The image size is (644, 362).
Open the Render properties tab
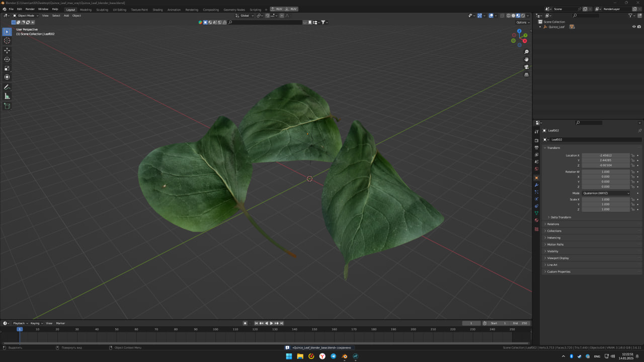tap(536, 140)
